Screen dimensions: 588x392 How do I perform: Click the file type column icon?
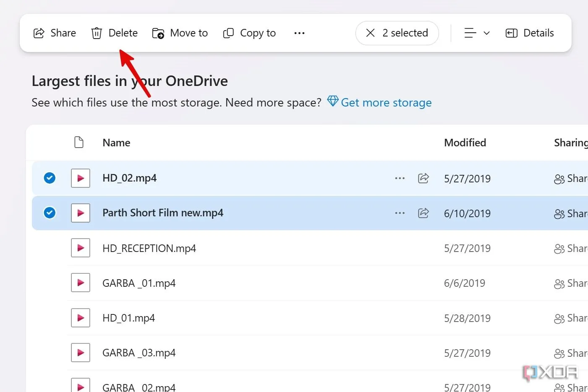click(79, 143)
